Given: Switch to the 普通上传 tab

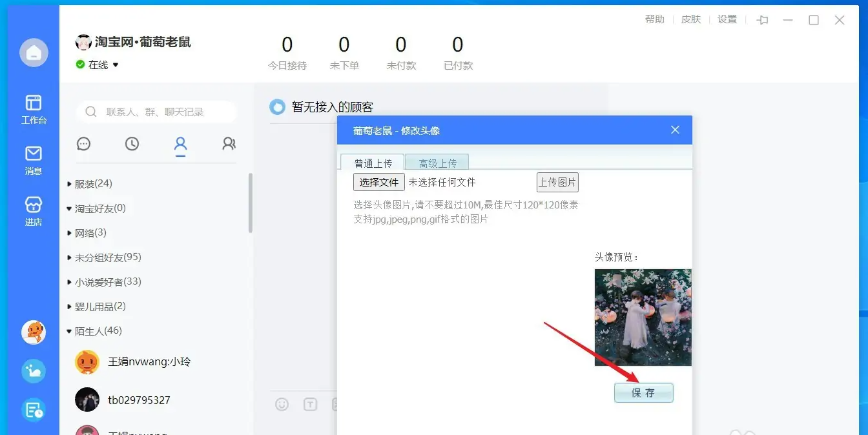Looking at the screenshot, I should click(x=373, y=163).
